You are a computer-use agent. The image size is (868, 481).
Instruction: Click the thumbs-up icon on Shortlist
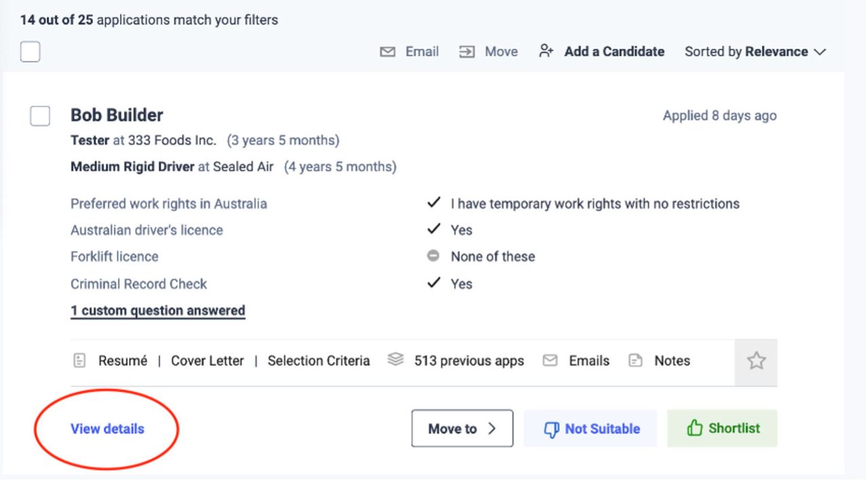coord(694,428)
